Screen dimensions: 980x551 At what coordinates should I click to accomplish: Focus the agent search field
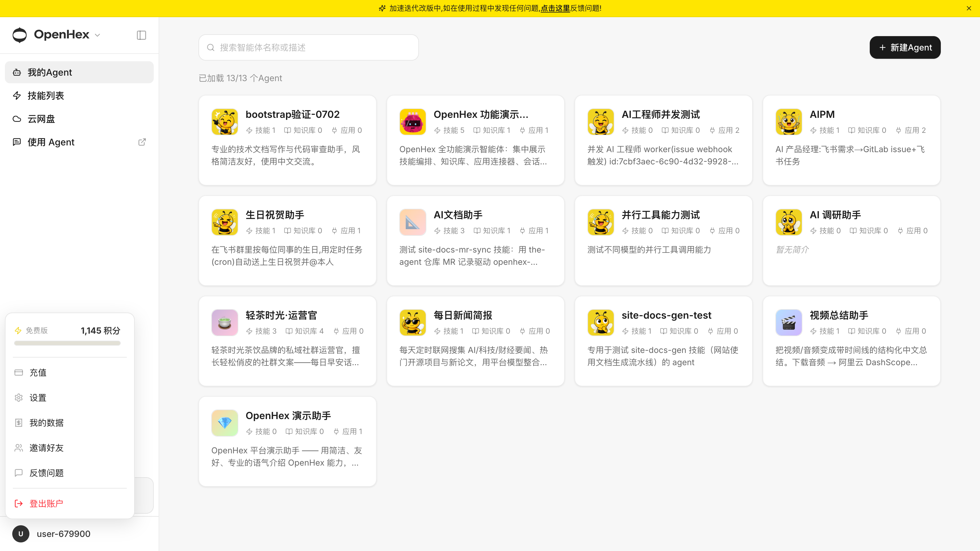308,47
